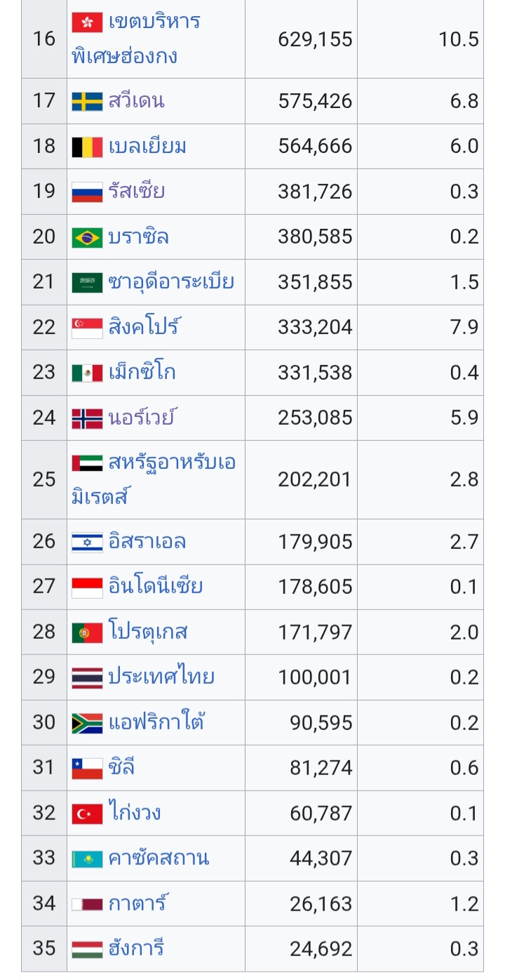The image size is (505, 980).
Task: Open the ฮังการี link
Action: 136,948
